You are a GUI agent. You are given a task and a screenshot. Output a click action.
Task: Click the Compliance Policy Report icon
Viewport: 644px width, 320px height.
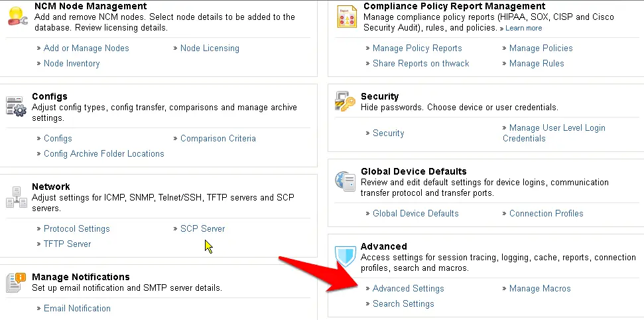[347, 17]
